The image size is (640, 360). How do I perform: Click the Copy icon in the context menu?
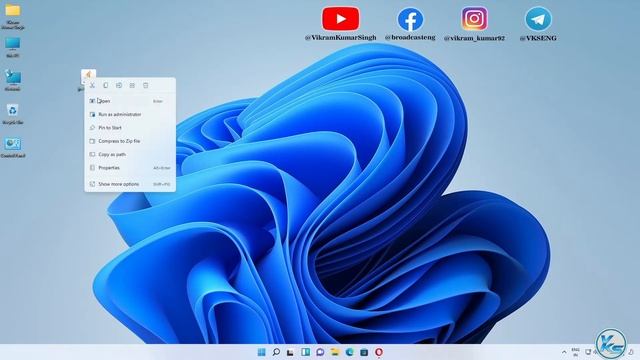[105, 85]
